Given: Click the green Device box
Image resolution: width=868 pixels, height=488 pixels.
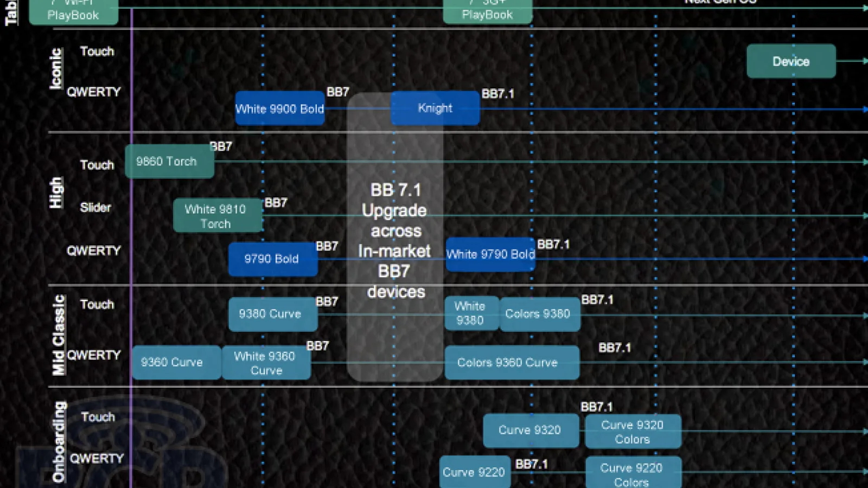Looking at the screenshot, I should (x=791, y=61).
